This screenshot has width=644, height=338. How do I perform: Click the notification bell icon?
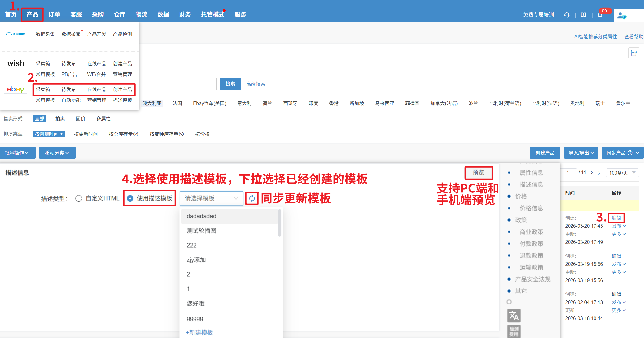(x=600, y=15)
